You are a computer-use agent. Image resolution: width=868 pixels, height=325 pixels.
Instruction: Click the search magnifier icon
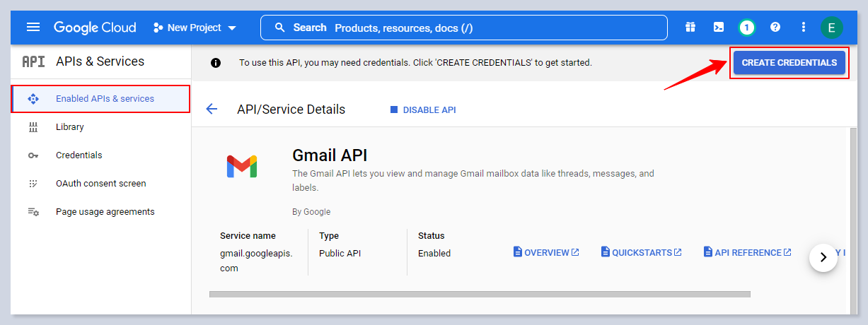[x=280, y=28]
